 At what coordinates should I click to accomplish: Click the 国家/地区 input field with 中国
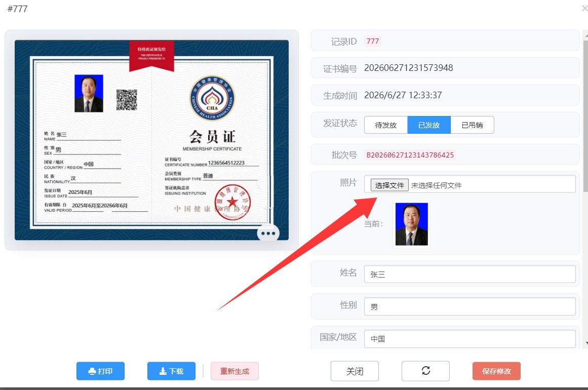pos(470,339)
